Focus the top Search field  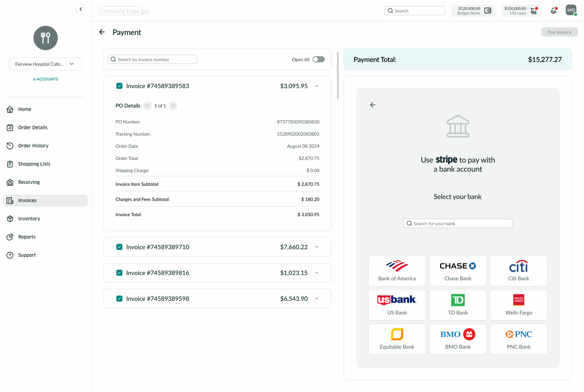[415, 11]
